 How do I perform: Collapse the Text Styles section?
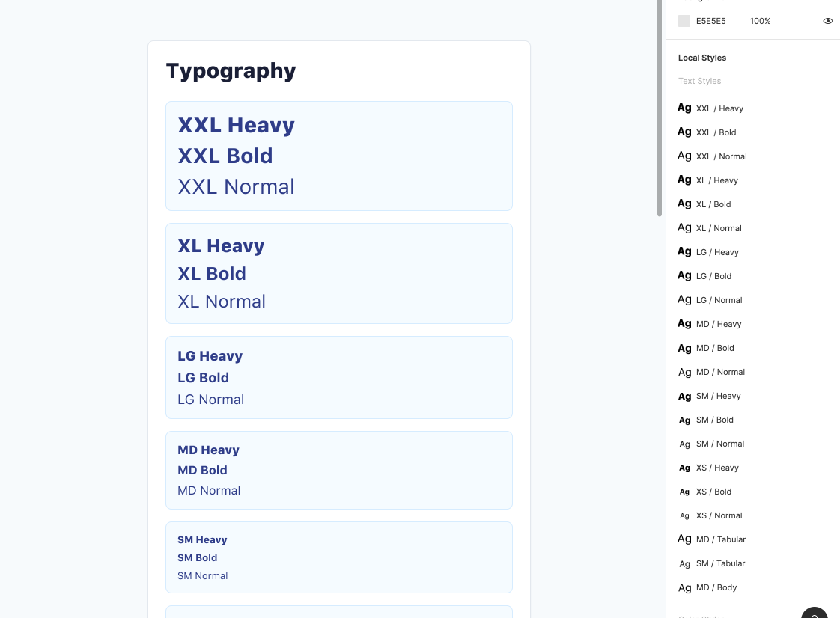point(699,81)
